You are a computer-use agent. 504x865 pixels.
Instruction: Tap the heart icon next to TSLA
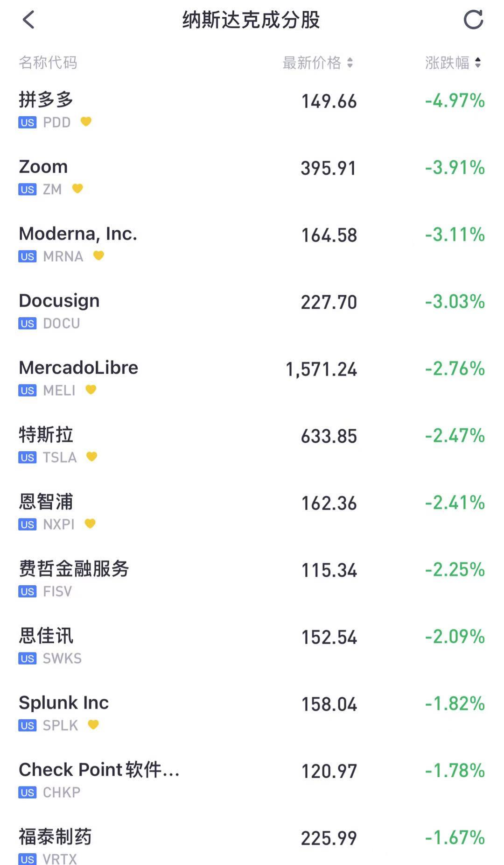pyautogui.click(x=92, y=456)
